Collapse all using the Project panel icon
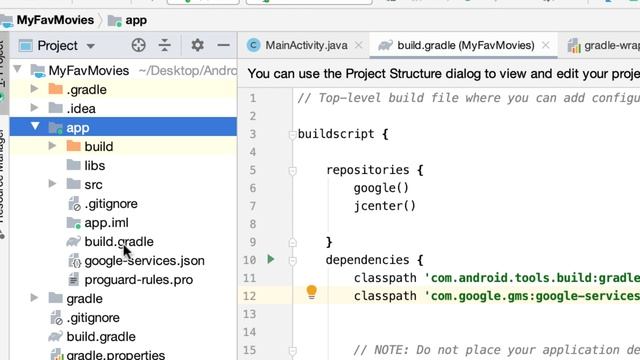 tap(164, 45)
